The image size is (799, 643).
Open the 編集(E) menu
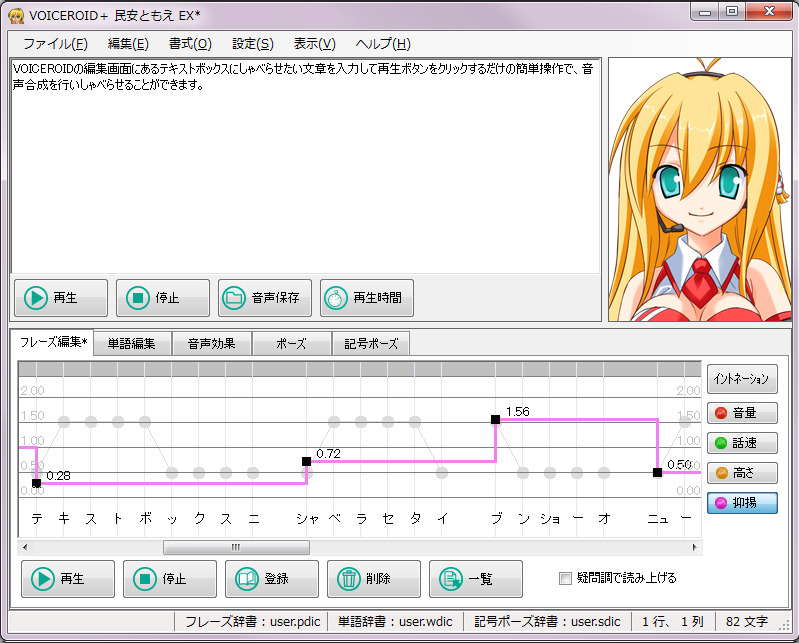[x=128, y=44]
